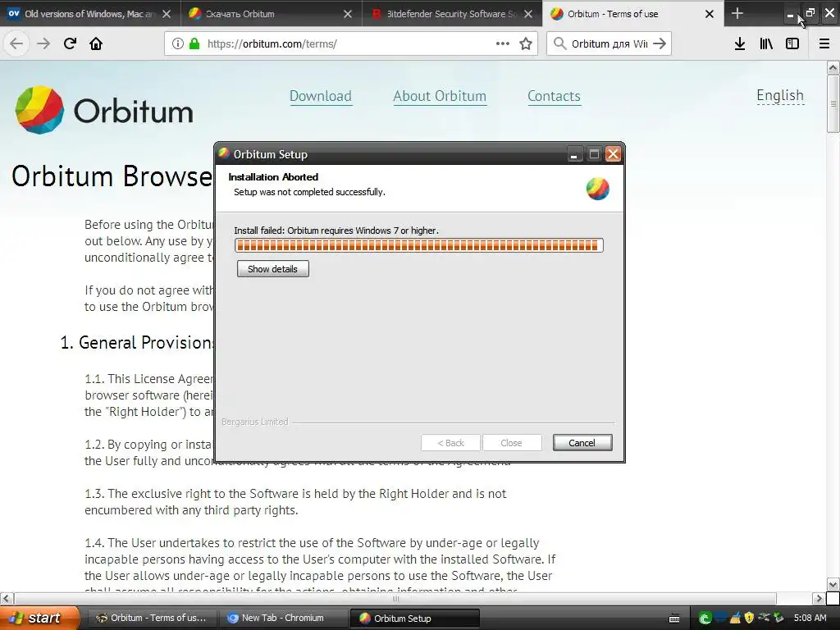Image resolution: width=840 pixels, height=630 pixels.
Task: Close the Orbitum Setup dialog with X
Action: 613,155
